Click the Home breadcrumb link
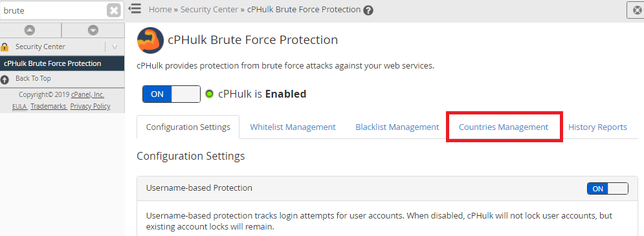 (x=160, y=10)
